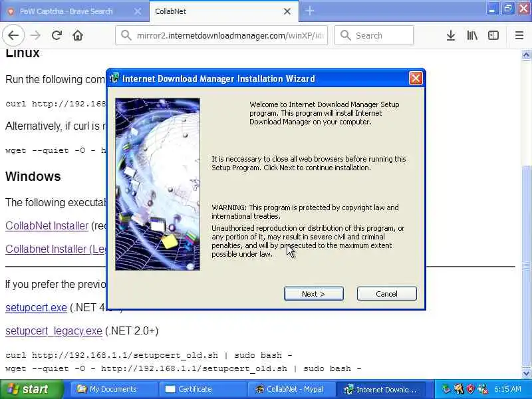The width and height of the screenshot is (532, 399).
Task: Click the globe artwork in the setup wizard
Action: click(x=158, y=184)
